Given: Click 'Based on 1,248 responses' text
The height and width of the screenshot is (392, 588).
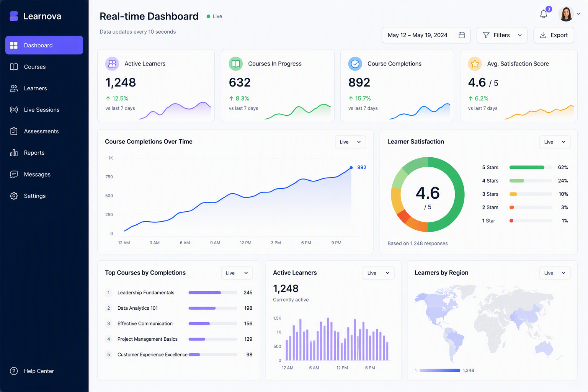Looking at the screenshot, I should tap(417, 243).
